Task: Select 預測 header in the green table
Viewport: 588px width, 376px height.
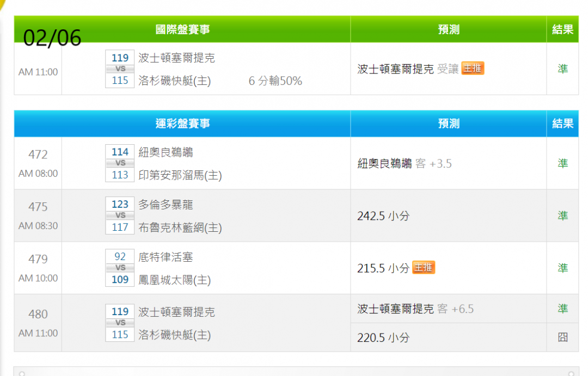Action: pyautogui.click(x=449, y=29)
